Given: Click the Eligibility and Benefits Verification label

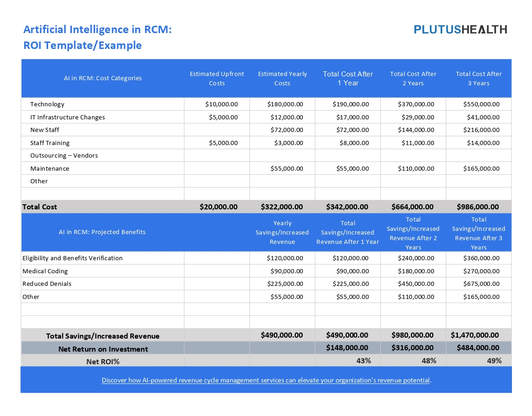Looking at the screenshot, I should pos(72,258).
